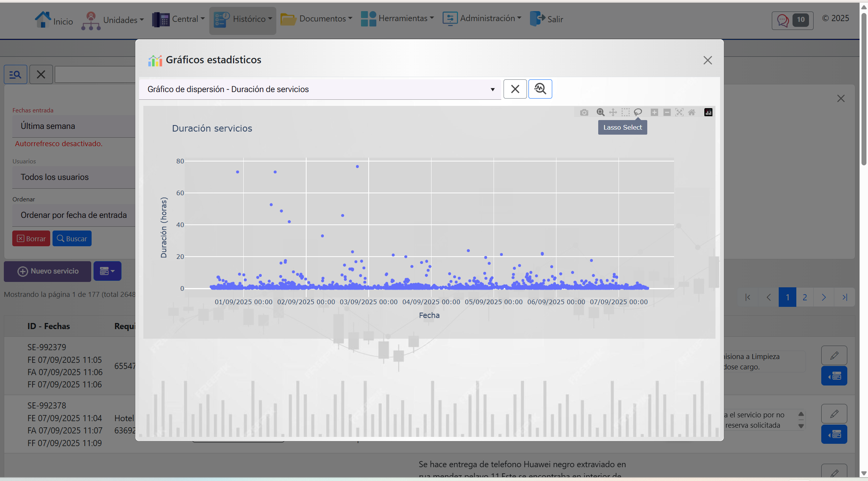Click the Plotly logo icon

point(708,112)
